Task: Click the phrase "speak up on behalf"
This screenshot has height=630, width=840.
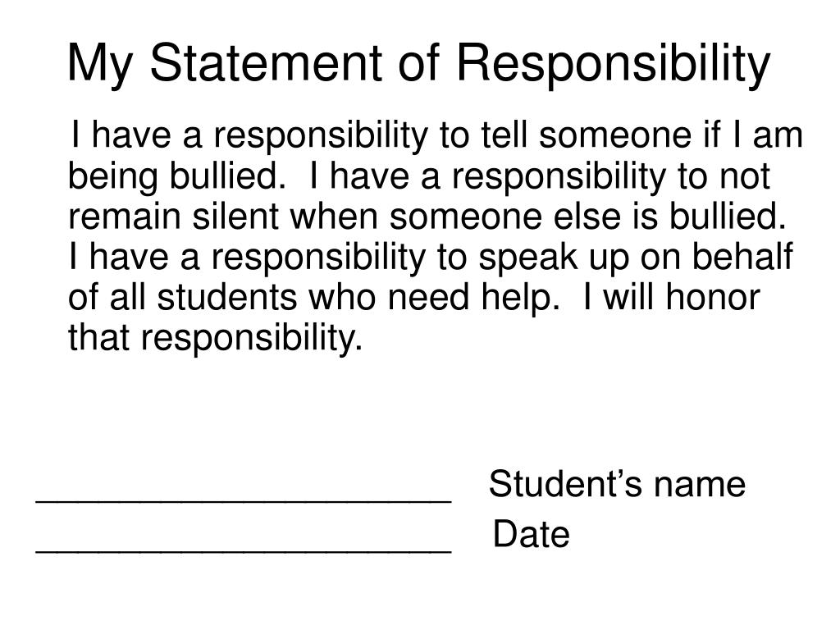Action: coord(636,258)
